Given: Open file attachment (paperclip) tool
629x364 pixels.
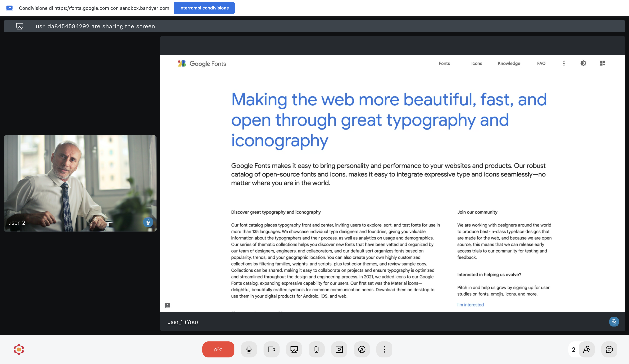Looking at the screenshot, I should tap(317, 349).
